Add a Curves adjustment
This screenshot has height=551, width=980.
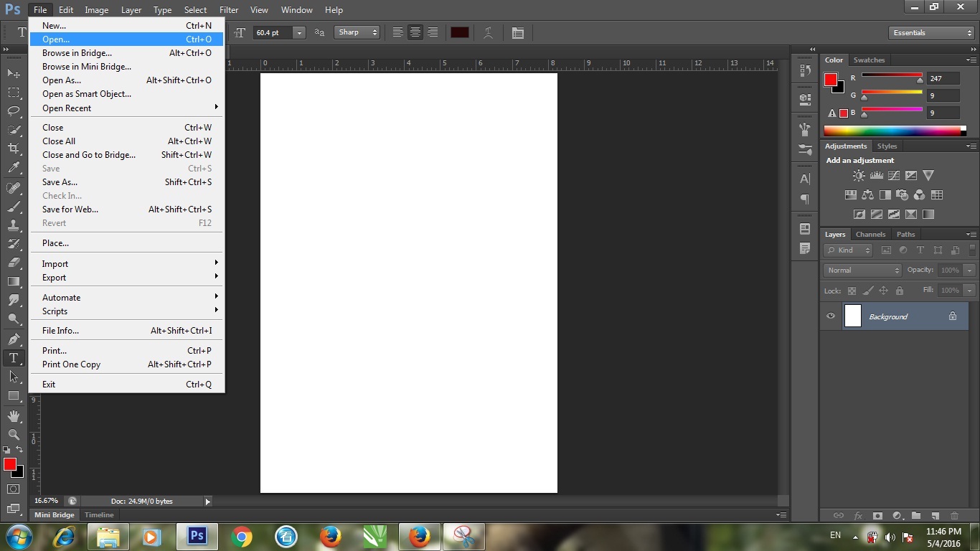click(893, 175)
